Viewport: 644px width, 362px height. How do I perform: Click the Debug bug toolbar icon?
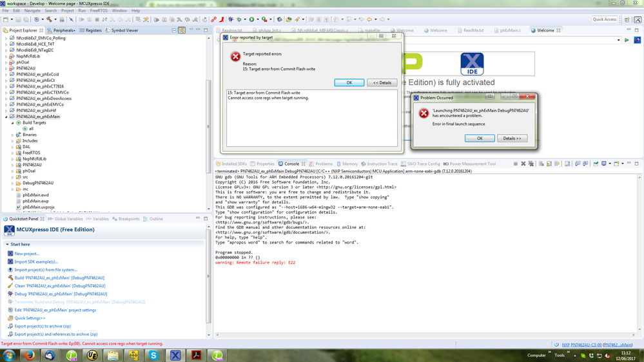coord(231,19)
